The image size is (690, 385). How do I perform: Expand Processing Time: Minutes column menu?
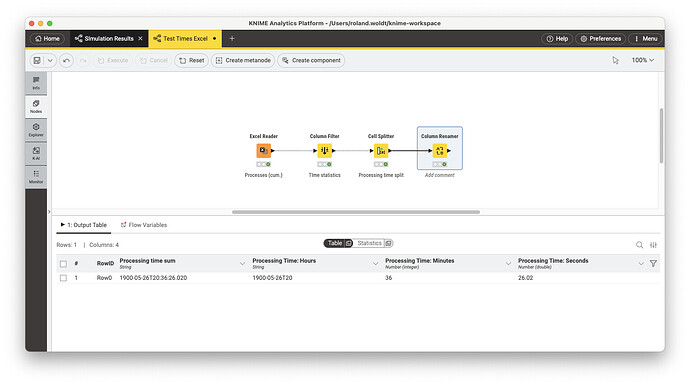[508, 264]
